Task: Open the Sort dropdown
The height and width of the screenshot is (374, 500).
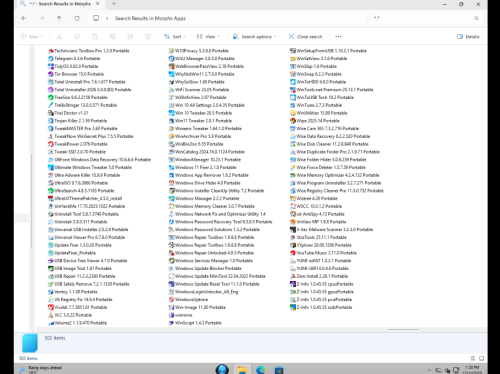Action: tap(175, 37)
